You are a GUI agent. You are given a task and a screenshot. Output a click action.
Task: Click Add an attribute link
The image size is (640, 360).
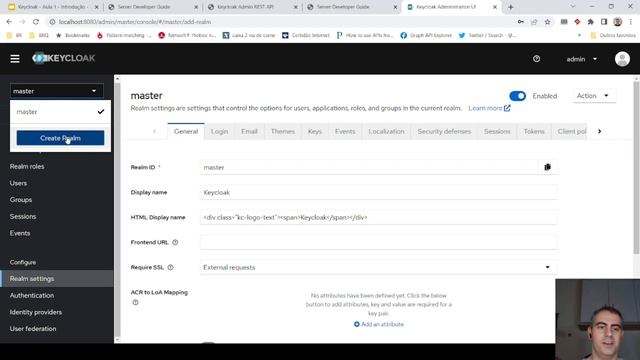coord(379,324)
